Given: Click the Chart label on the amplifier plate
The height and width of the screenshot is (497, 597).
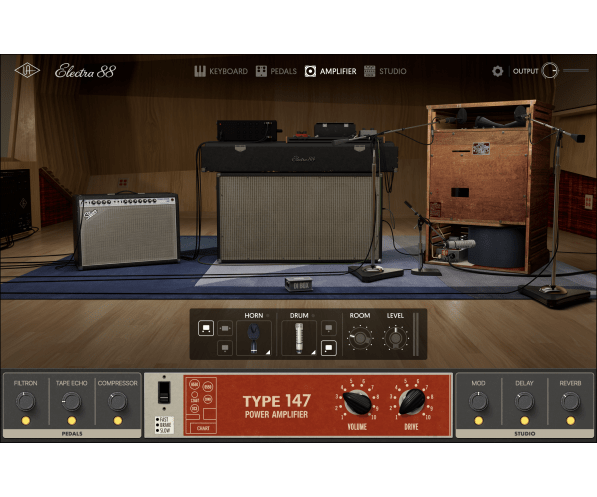Looking at the screenshot, I should (x=203, y=428).
